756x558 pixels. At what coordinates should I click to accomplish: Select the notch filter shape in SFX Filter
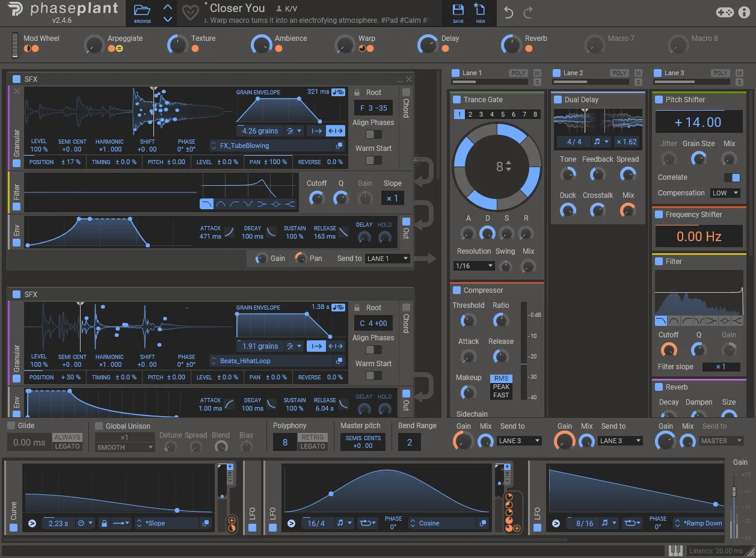[x=248, y=204]
